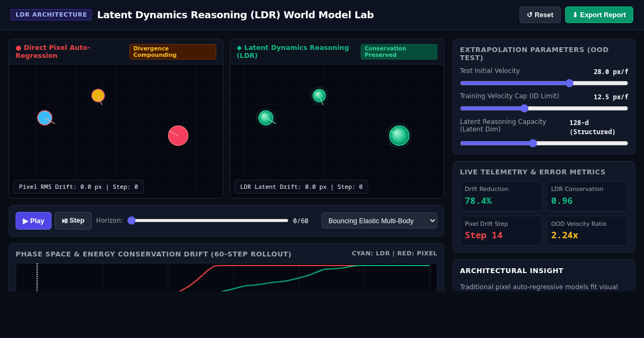This screenshot has width=644, height=338.
Task: Export the report
Action: [x=599, y=15]
